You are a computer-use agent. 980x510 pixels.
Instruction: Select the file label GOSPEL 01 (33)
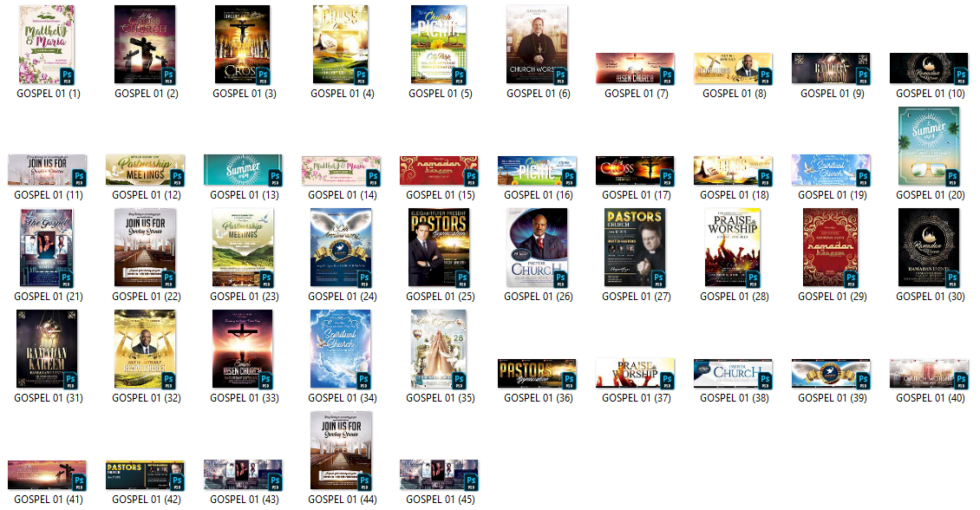point(244,398)
